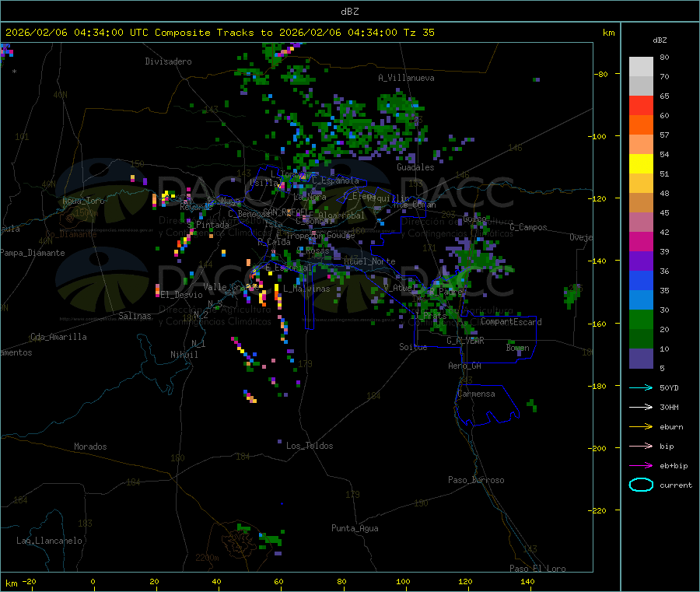
Task: Select the white 80 dBZ color swatch
Action: [x=641, y=67]
